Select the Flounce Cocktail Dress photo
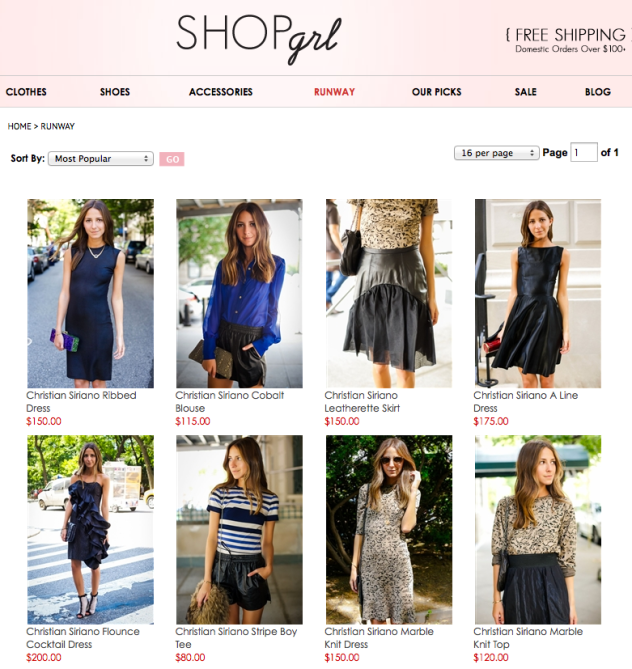632x669 pixels. (90, 530)
